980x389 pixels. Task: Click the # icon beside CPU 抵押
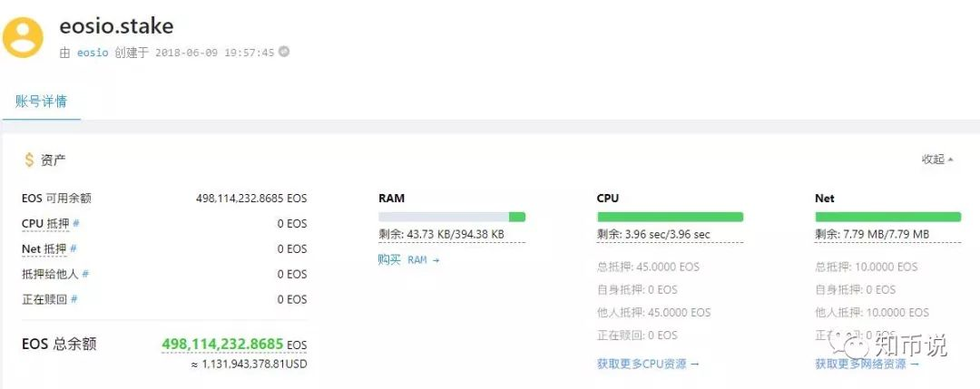tap(75, 223)
